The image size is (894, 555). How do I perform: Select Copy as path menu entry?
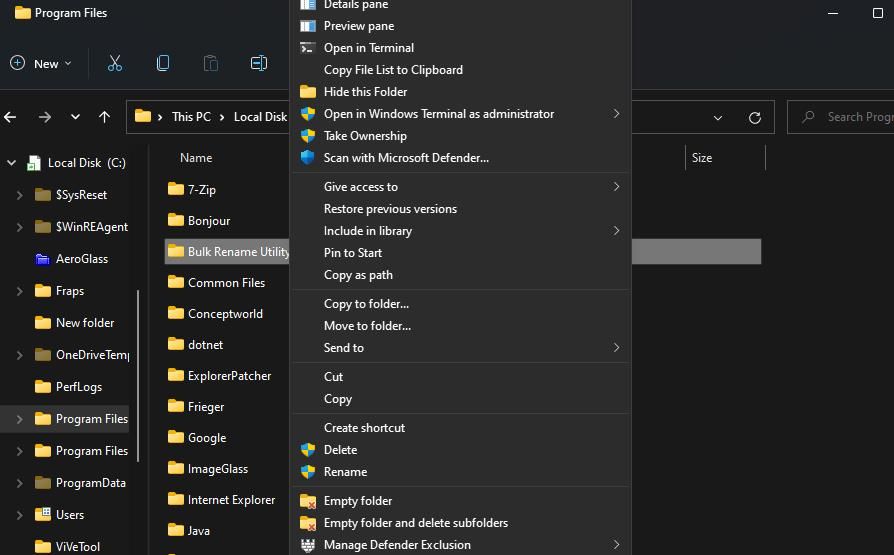pos(358,275)
